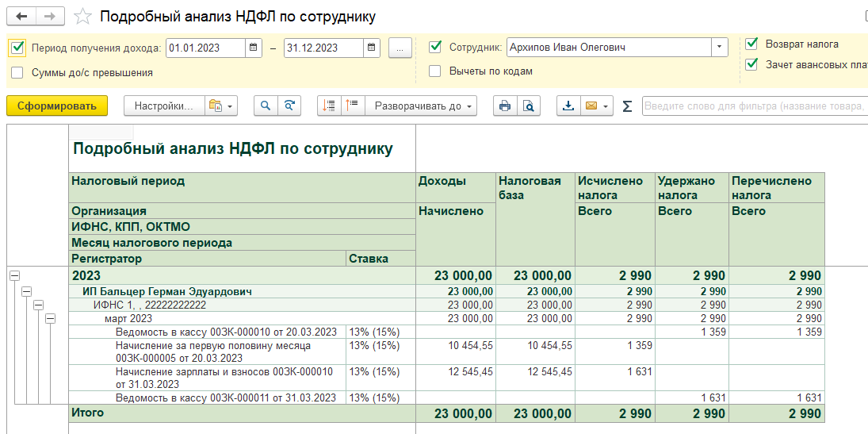The width and height of the screenshot is (868, 434).
Task: Click the 'Доходы' column header
Action: (456, 188)
